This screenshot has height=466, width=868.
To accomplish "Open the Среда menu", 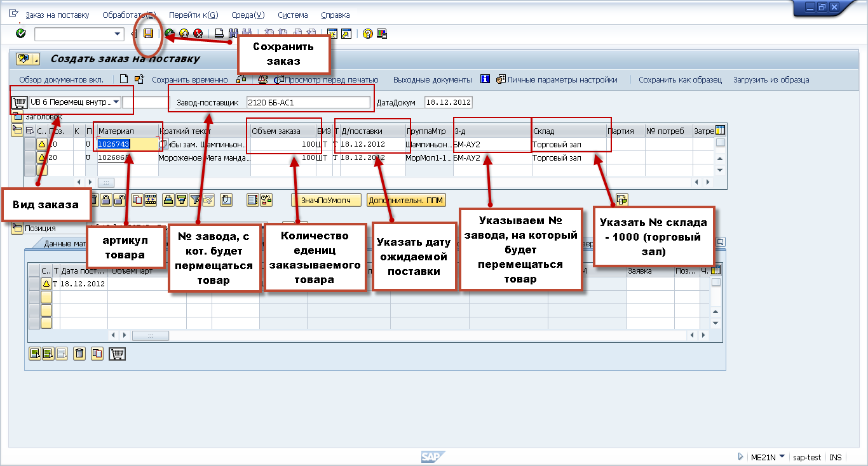I will click(x=248, y=15).
